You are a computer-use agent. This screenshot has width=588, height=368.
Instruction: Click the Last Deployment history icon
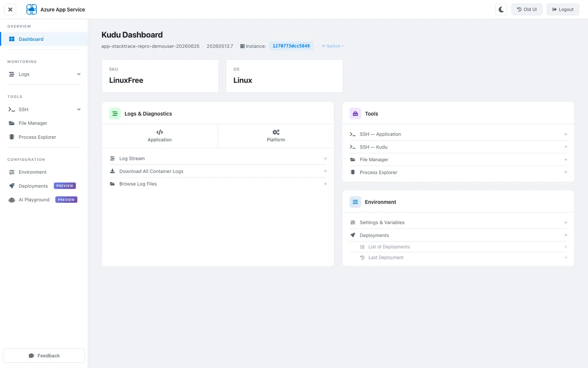coord(362,258)
